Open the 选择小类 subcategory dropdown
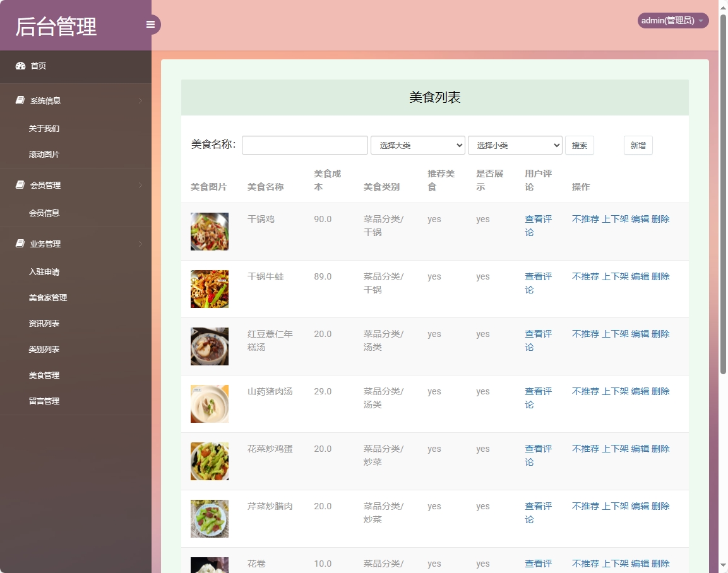This screenshot has height=573, width=728. (515, 145)
